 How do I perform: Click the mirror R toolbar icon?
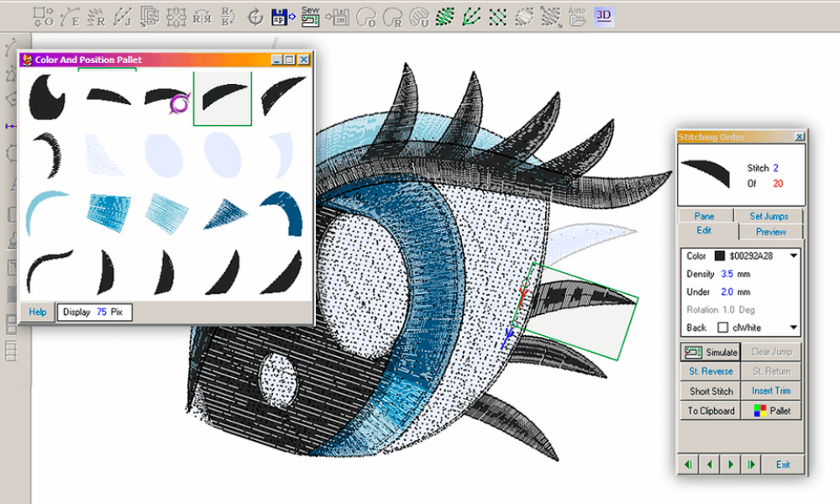tap(202, 17)
